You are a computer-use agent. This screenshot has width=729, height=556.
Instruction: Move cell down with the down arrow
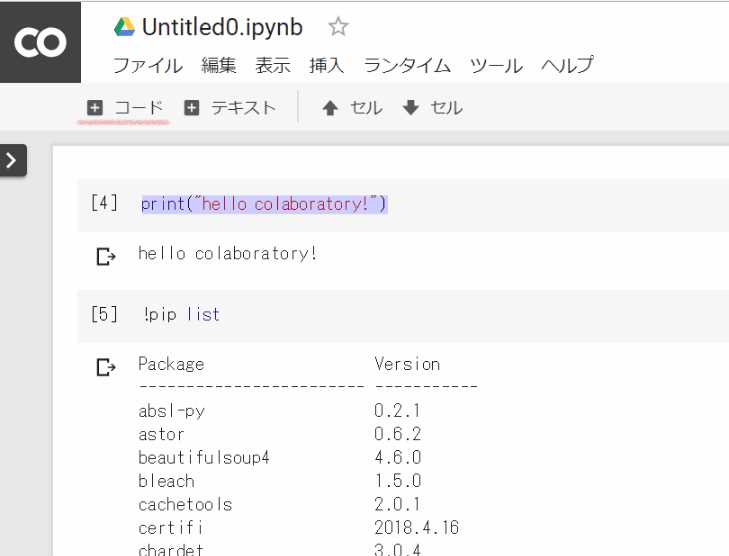click(x=431, y=108)
